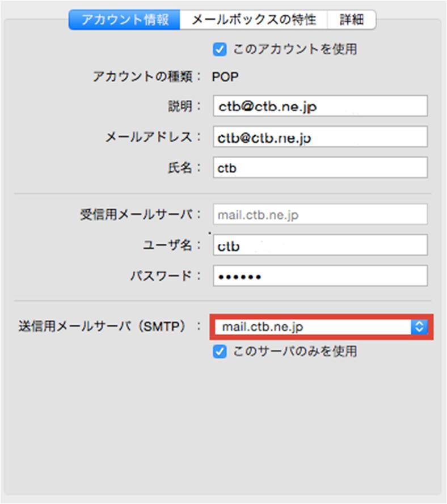Click the ユーザ名 input field
The image size is (447, 504).
320,245
